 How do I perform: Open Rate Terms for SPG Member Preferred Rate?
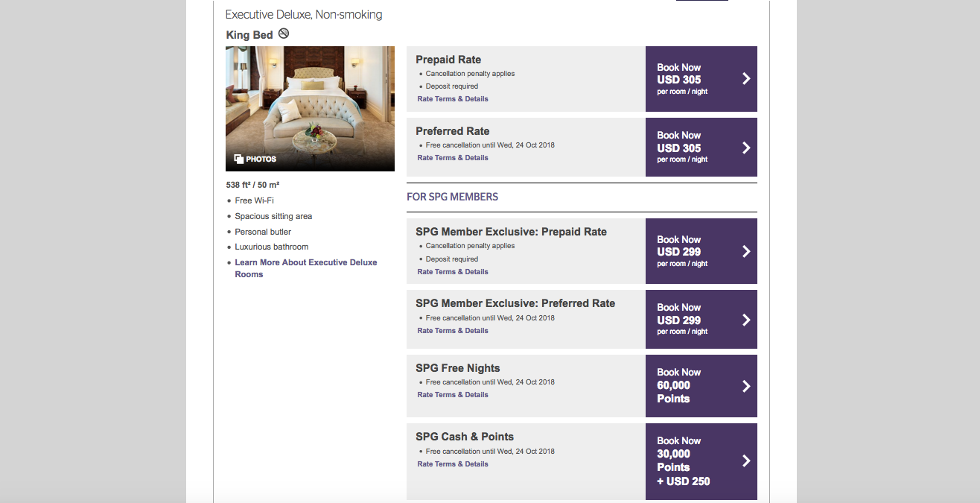tap(453, 331)
